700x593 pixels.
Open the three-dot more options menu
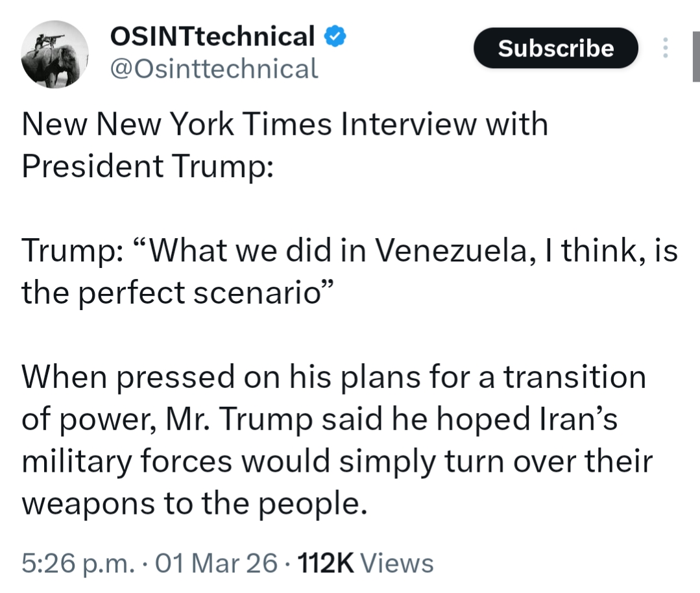(x=664, y=49)
